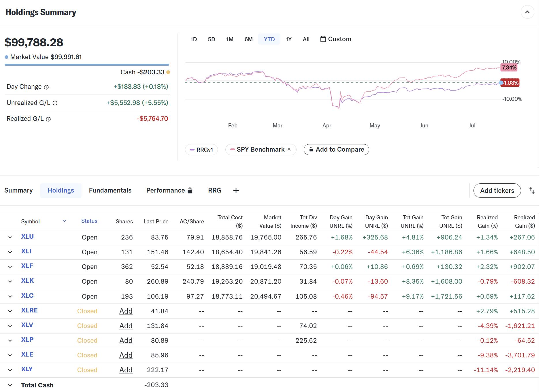547x392 pixels.
Task: Expand the XLU holding row
Action: (10, 238)
